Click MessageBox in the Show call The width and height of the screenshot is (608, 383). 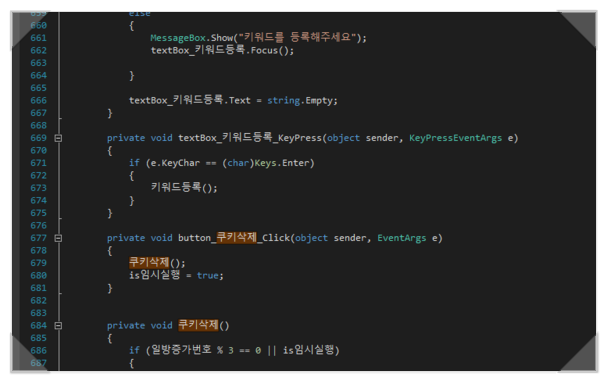(x=178, y=38)
